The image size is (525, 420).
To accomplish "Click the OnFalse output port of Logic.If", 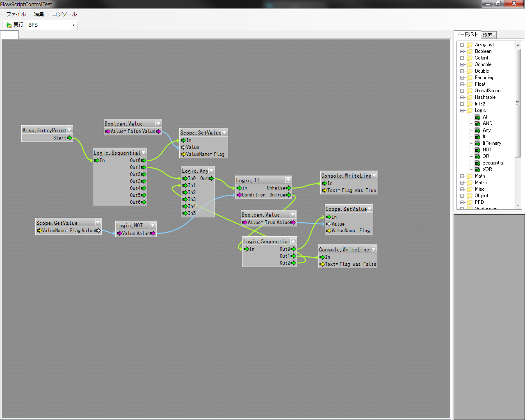I will point(288,188).
